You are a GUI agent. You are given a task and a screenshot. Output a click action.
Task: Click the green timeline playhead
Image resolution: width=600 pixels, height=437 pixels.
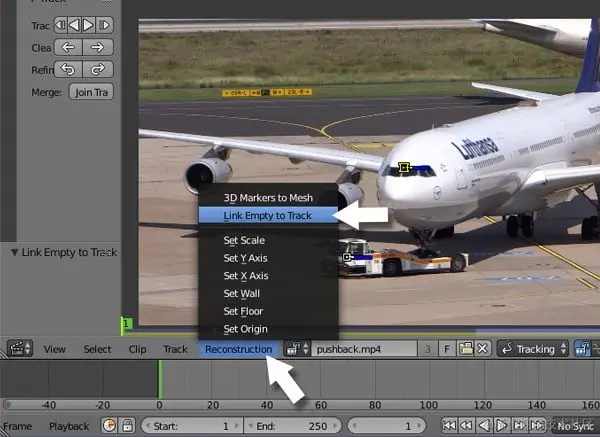[160, 380]
